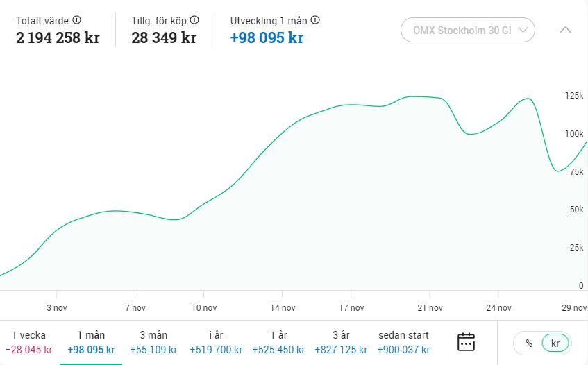Choose the 1 år time range

pos(277,342)
